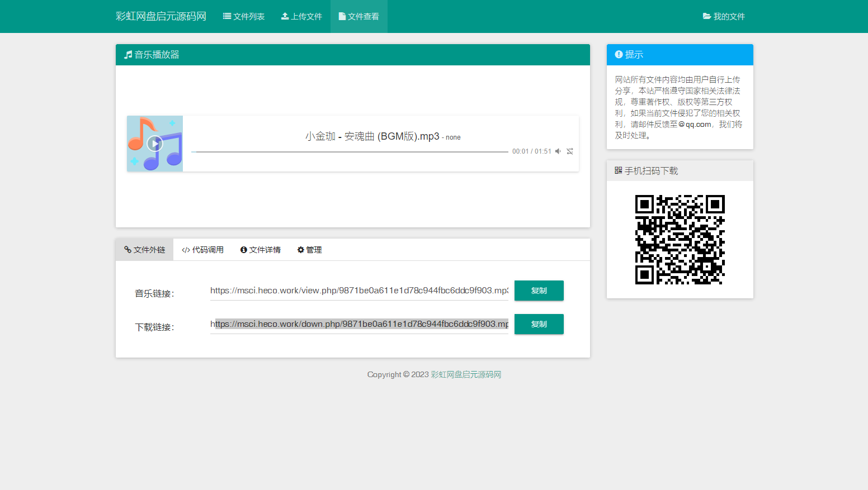Screen dimensions: 868x490
Task: Switch to the 代码调用 tab
Action: tap(202, 250)
